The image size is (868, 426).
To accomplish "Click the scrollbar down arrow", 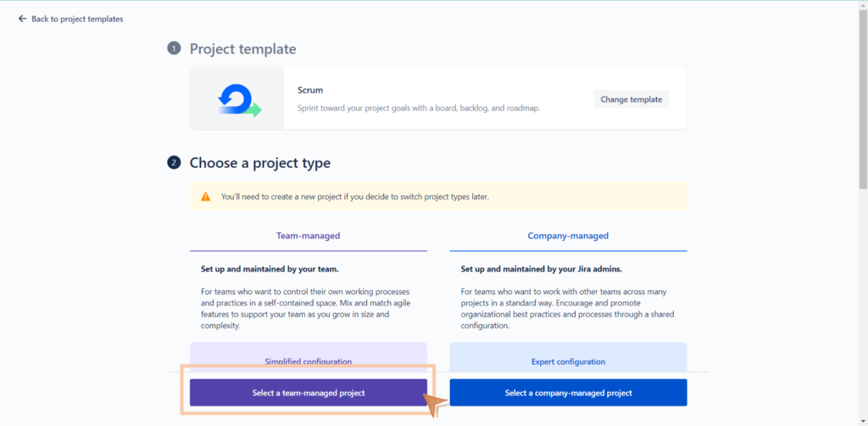I will pos(863,421).
